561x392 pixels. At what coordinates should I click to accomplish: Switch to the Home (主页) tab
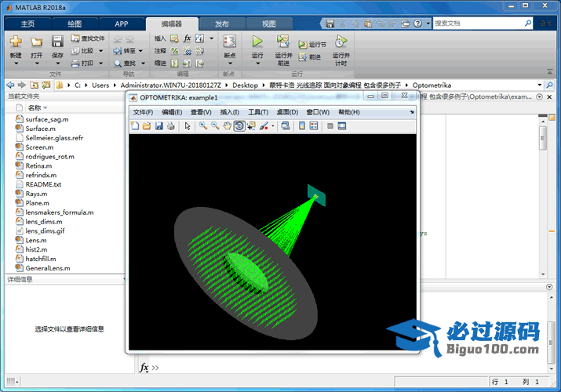point(28,24)
